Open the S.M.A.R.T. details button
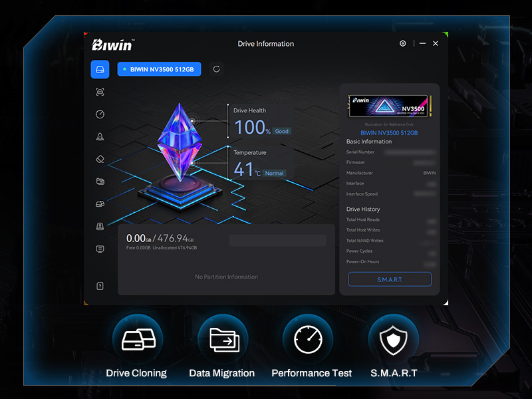This screenshot has width=532, height=399. click(x=390, y=279)
